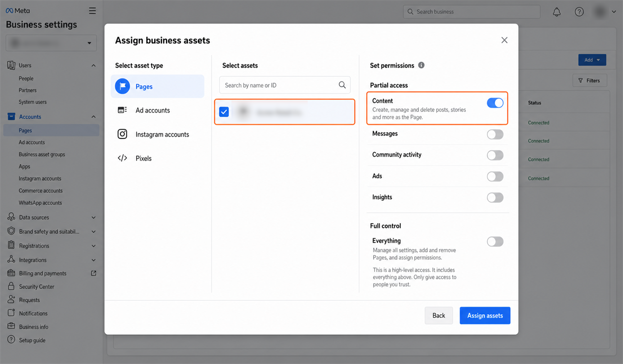Click the Back button
The width and height of the screenshot is (623, 364).
pos(438,316)
